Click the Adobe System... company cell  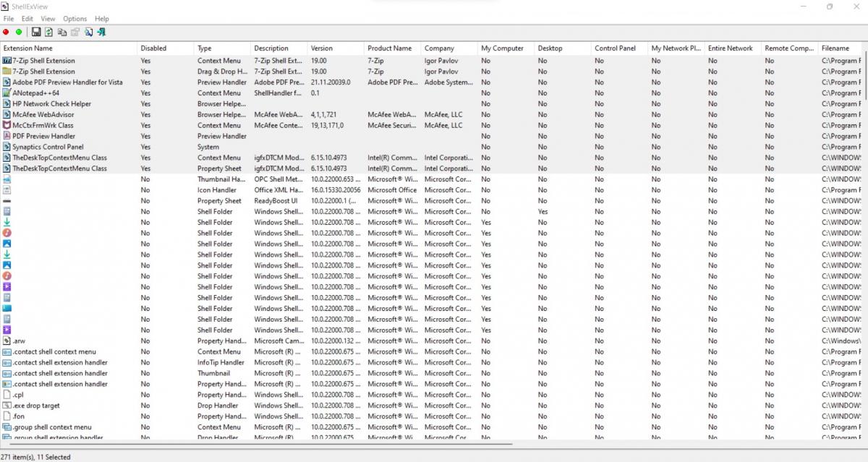pyautogui.click(x=448, y=82)
